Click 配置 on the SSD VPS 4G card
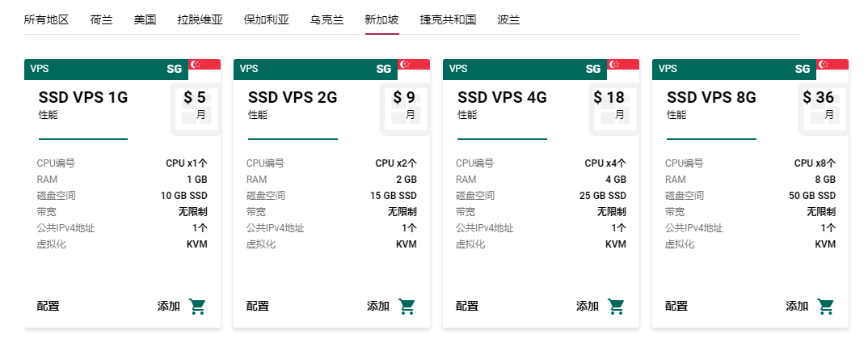The height and width of the screenshot is (339, 868). pyautogui.click(x=467, y=307)
